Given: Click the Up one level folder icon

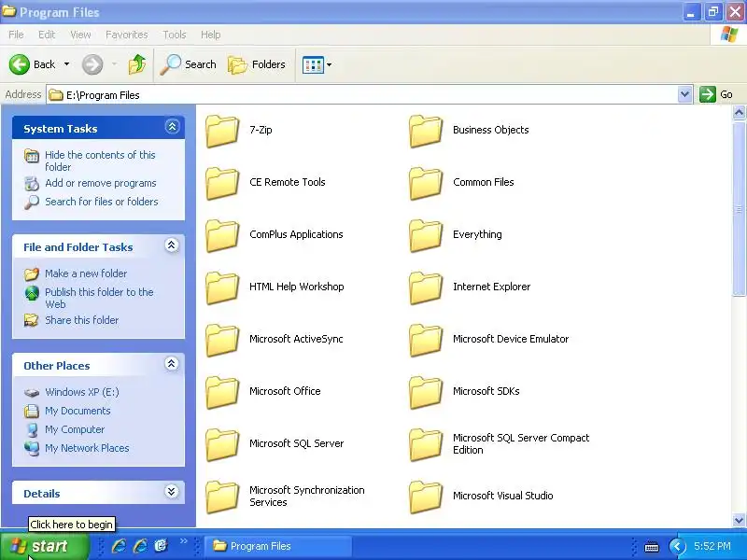Looking at the screenshot, I should [x=137, y=64].
